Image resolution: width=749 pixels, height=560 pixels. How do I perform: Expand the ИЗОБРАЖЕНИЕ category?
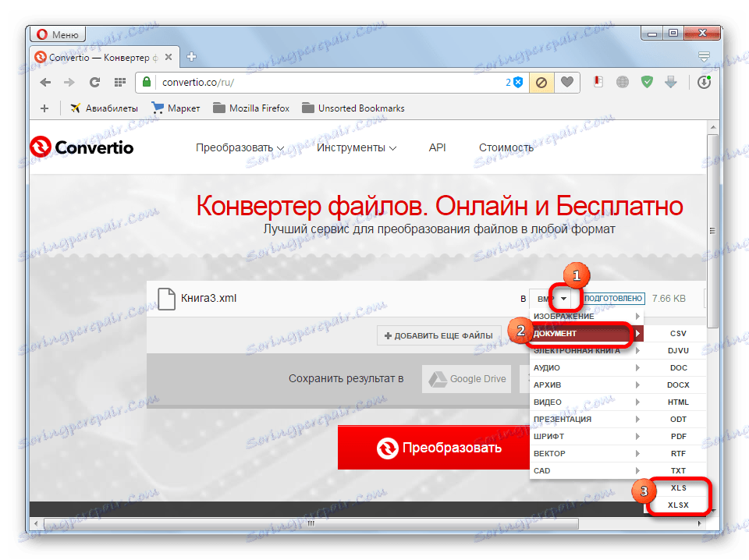coord(587,316)
